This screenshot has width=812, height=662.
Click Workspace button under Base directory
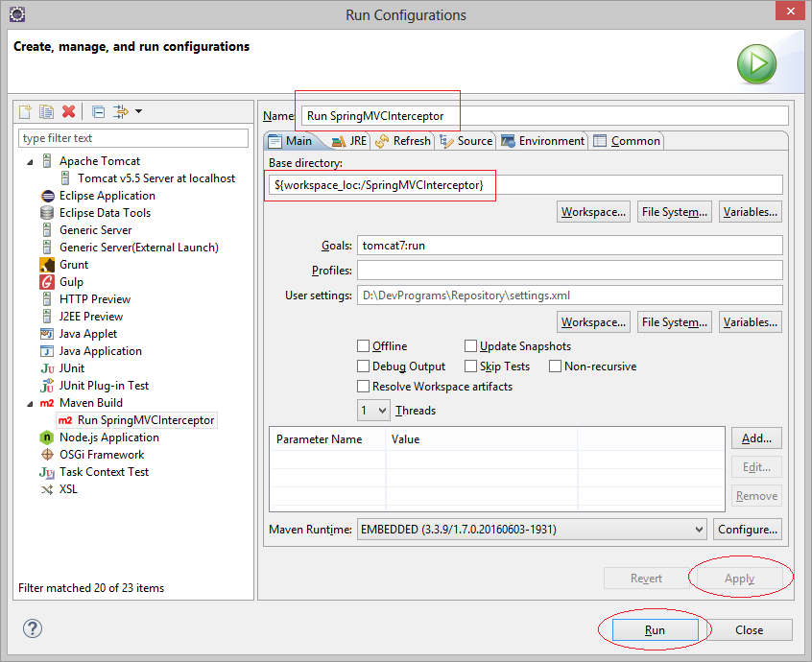[x=593, y=212]
